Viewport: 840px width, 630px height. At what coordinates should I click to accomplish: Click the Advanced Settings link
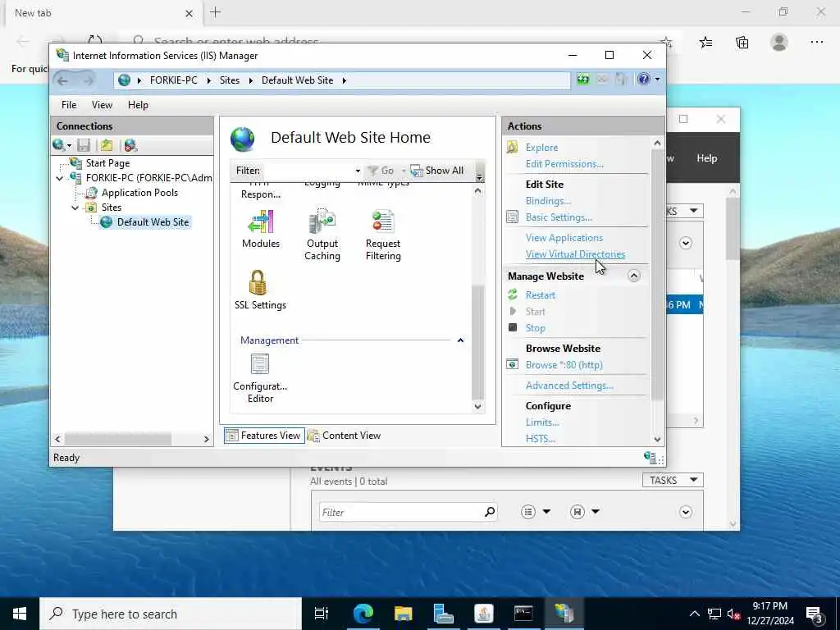point(569,386)
